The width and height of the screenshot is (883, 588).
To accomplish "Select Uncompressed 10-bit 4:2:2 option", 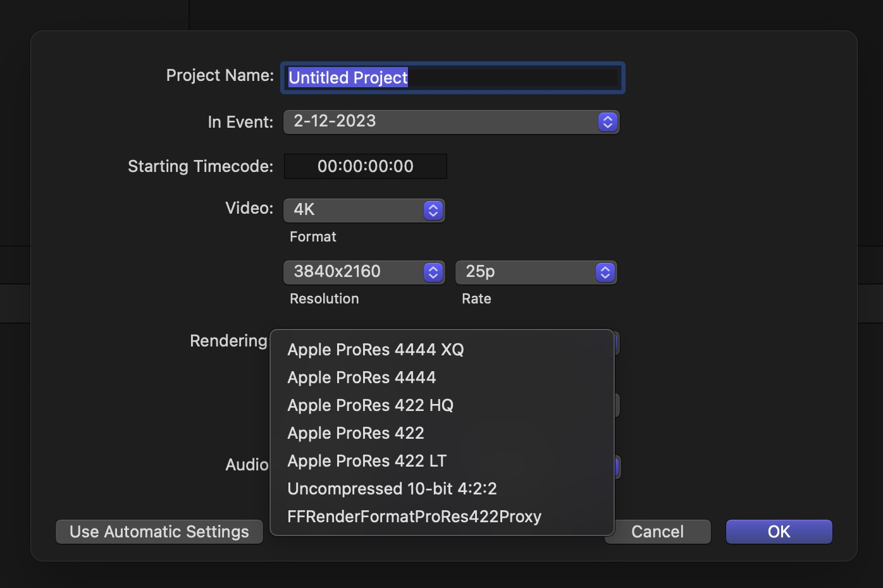I will (392, 489).
